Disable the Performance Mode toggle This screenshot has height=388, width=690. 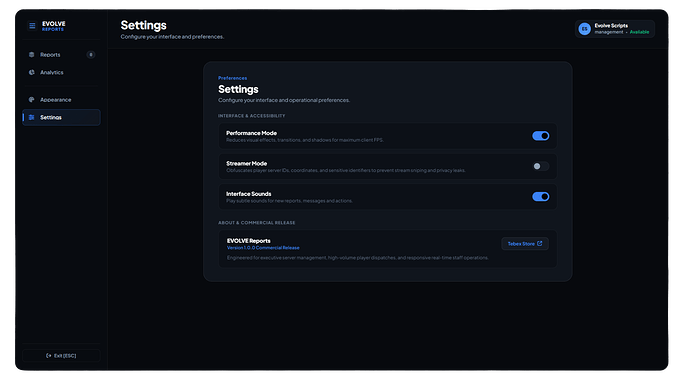pyautogui.click(x=540, y=136)
